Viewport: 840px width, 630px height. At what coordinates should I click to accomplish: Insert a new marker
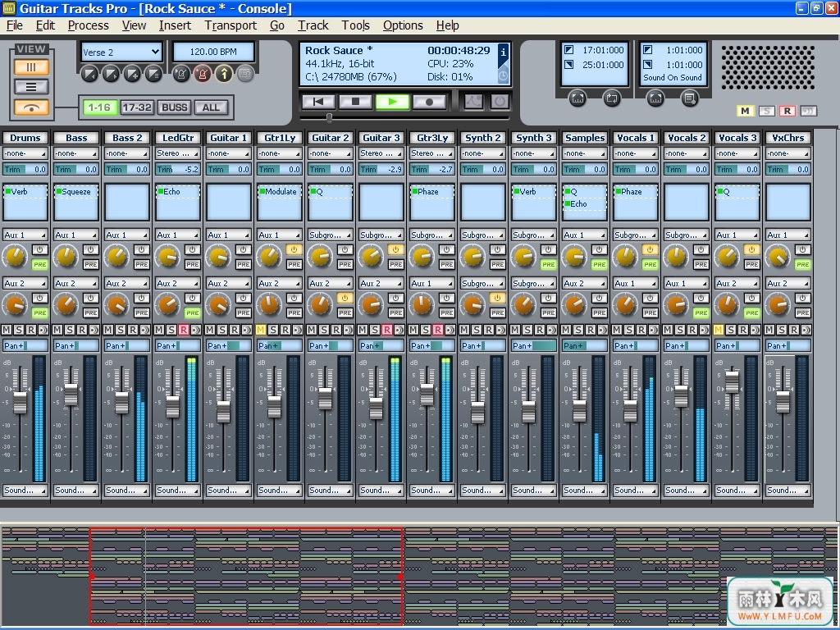pos(132,74)
